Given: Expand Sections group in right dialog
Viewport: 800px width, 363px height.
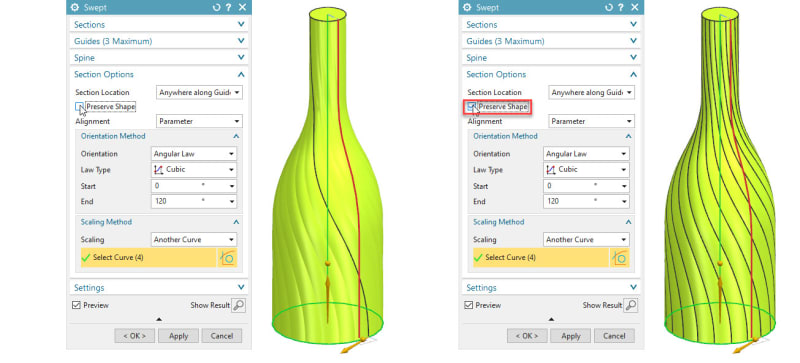Looking at the screenshot, I should 551,25.
